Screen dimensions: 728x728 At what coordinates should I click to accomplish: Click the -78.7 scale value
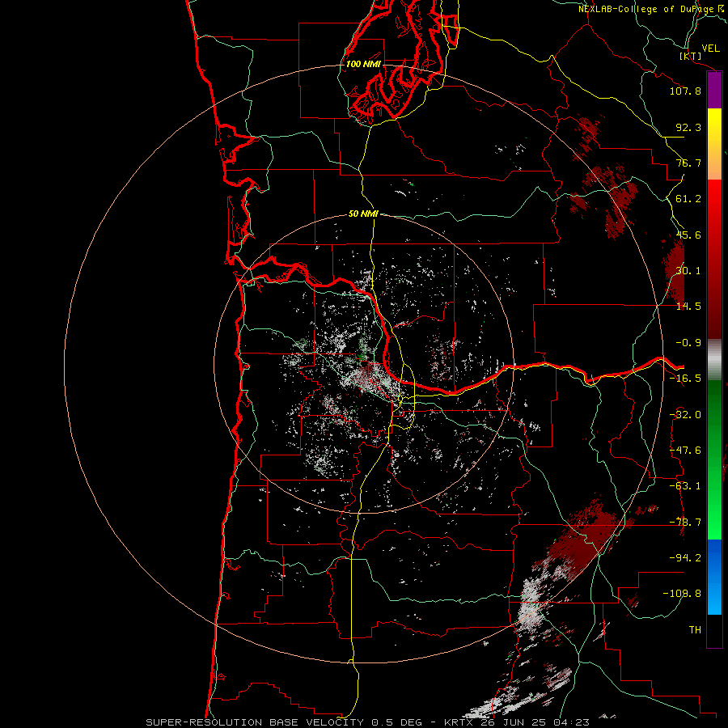pyautogui.click(x=685, y=523)
